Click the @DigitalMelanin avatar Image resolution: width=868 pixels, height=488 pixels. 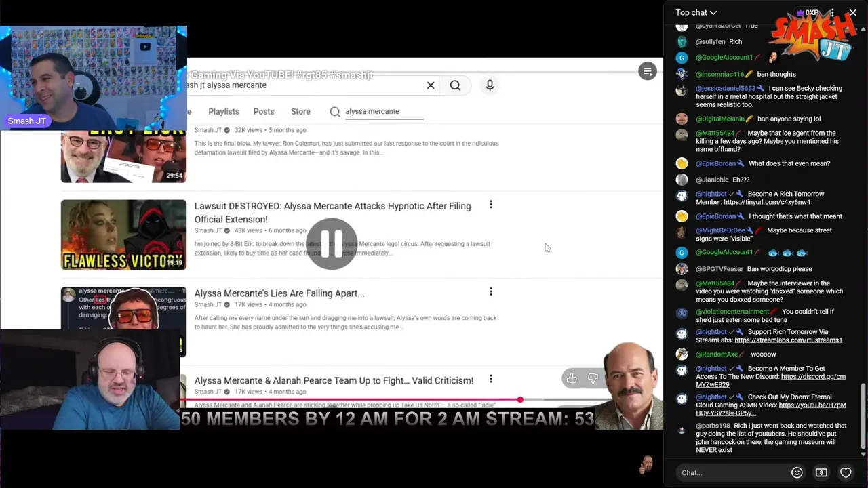[x=682, y=119]
